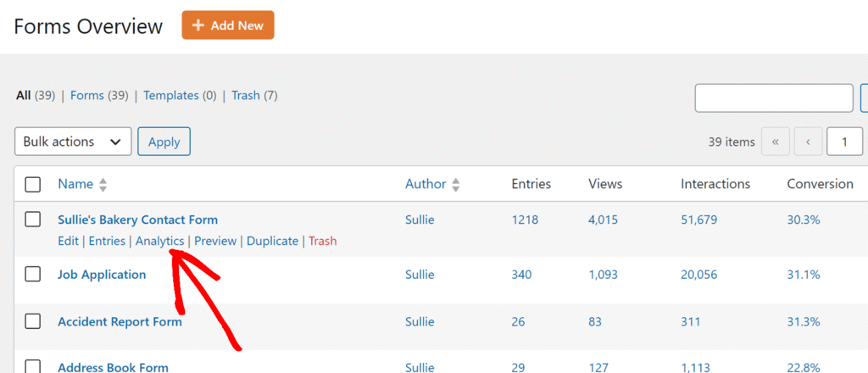Sort by Name column header
This screenshot has width=868, height=373.
tap(75, 184)
